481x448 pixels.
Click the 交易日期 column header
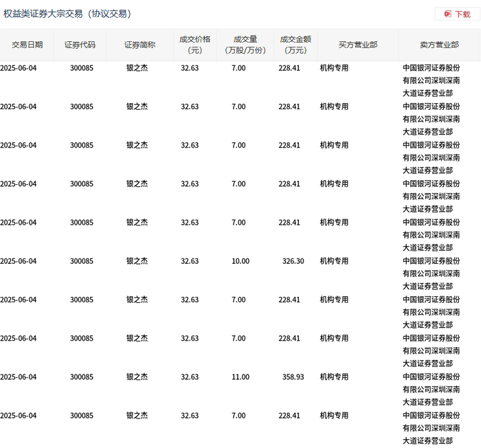[27, 45]
